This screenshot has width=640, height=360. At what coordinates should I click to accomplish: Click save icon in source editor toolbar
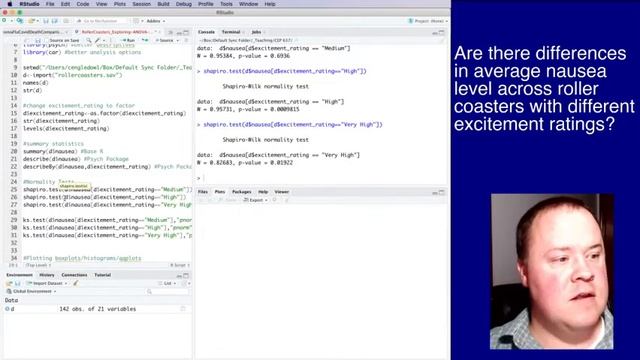[38, 40]
